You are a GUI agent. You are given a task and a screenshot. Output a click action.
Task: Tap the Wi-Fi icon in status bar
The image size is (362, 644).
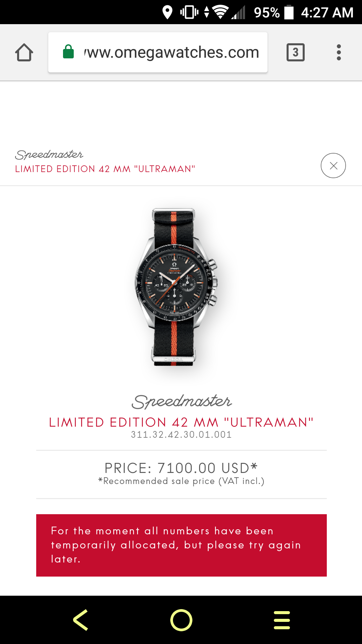point(220,12)
